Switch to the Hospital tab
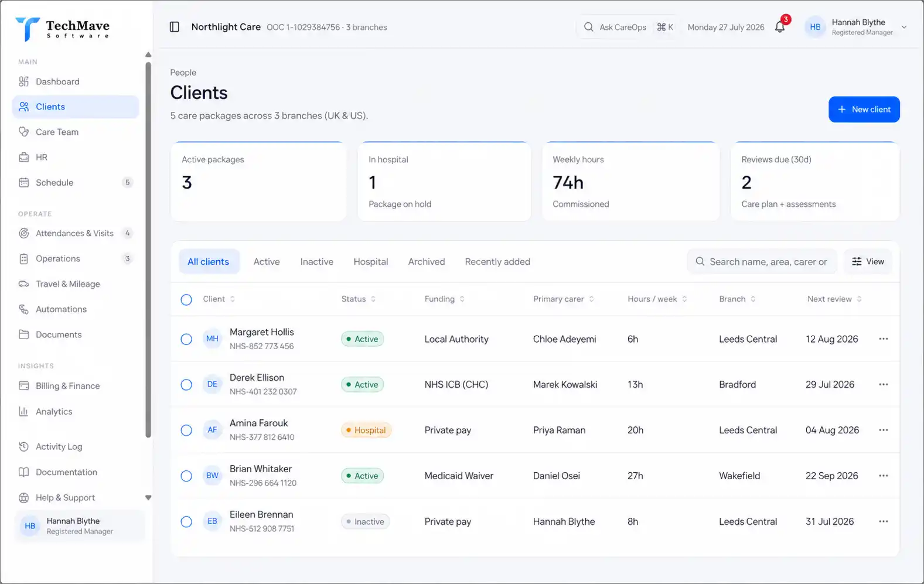The image size is (924, 584). 371,262
